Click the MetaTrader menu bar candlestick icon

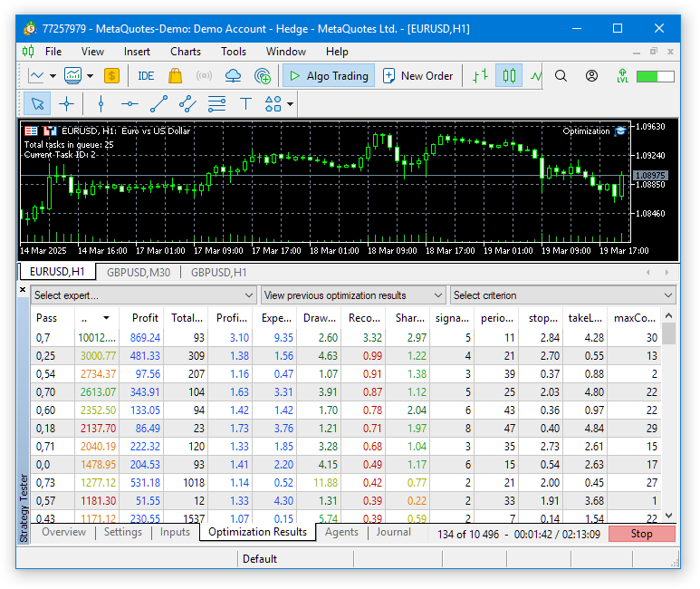tap(28, 52)
